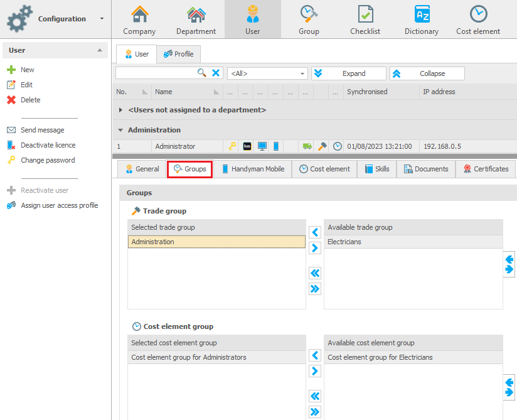
Task: Open the Dictionary section
Action: pos(422,19)
